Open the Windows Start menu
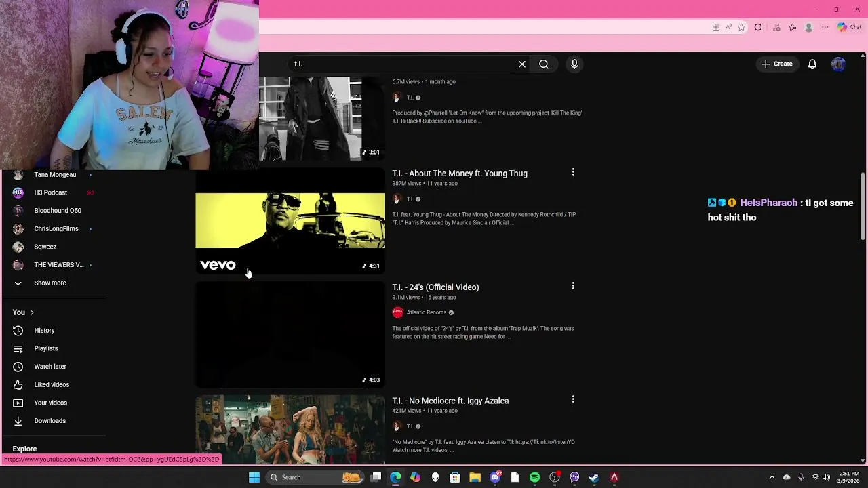The width and height of the screenshot is (868, 488). coord(254,477)
